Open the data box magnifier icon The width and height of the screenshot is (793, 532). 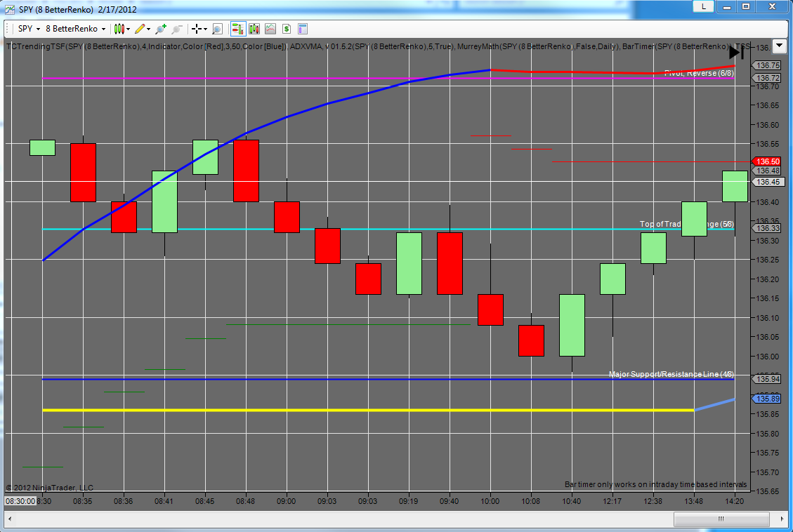pos(218,29)
